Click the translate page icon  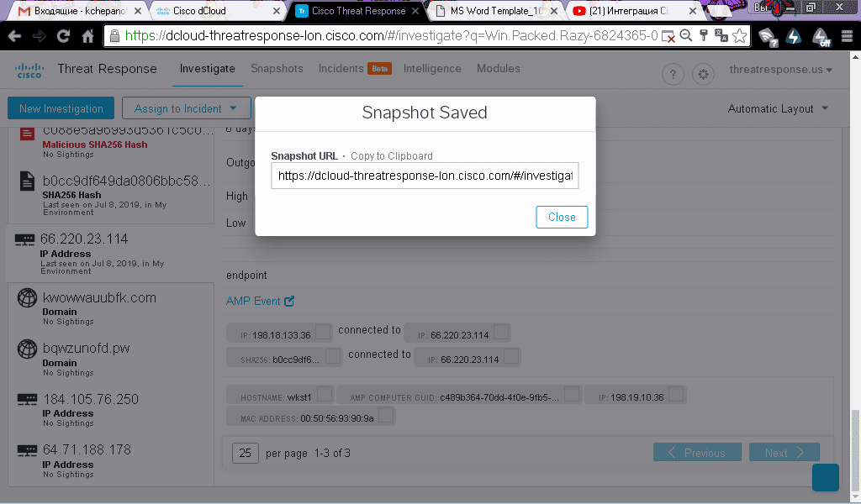[x=721, y=36]
